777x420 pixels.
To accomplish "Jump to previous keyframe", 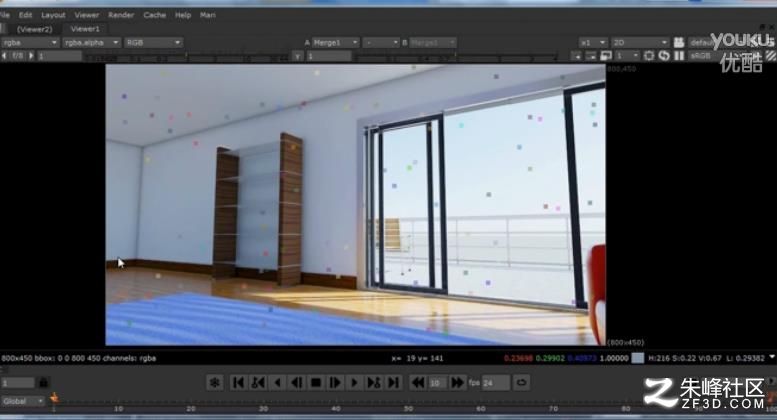I will pos(258,382).
